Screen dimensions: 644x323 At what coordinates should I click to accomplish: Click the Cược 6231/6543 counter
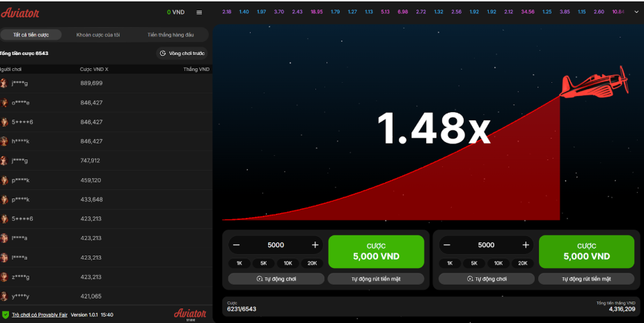(x=242, y=306)
